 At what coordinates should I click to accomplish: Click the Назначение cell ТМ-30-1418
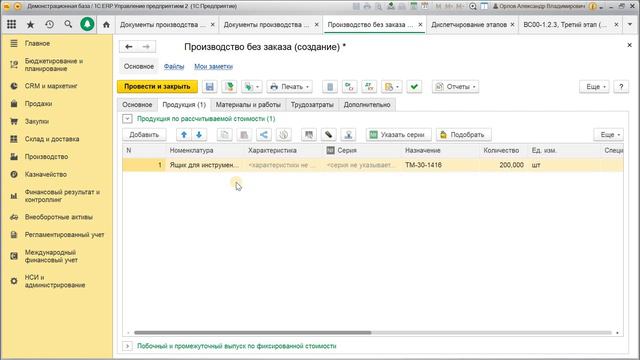[440, 165]
